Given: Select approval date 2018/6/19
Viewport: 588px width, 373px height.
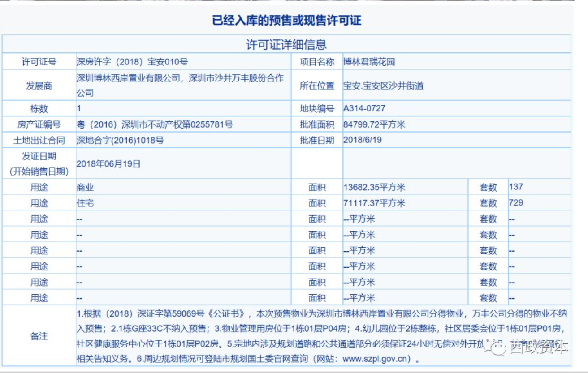Looking at the screenshot, I should click(363, 140).
